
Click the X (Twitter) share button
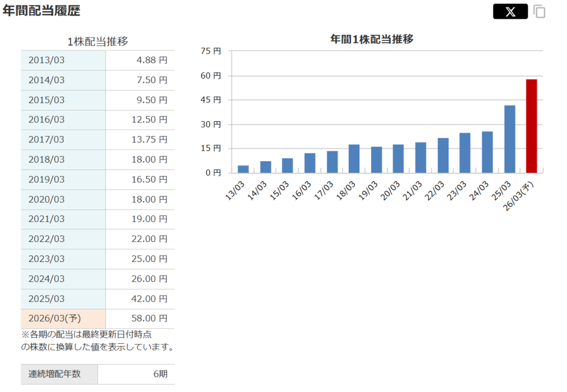click(510, 12)
